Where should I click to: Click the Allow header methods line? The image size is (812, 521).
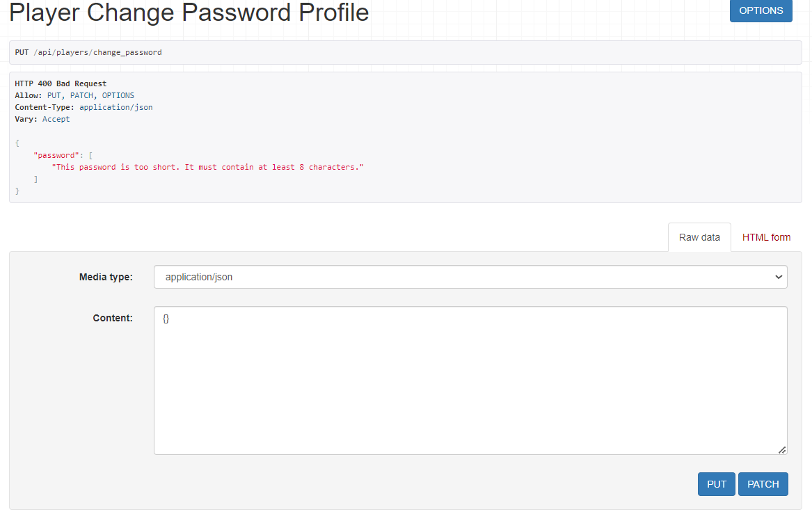point(74,95)
